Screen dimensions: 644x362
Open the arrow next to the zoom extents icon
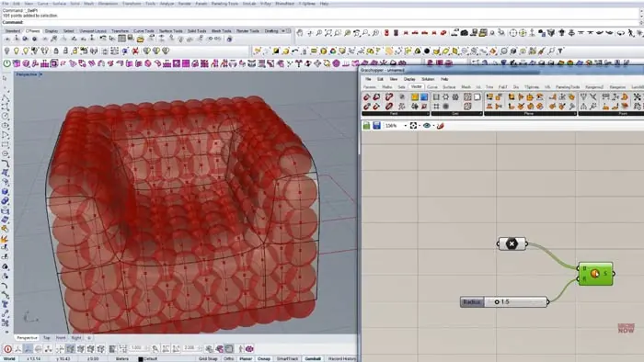pyautogui.click(x=420, y=126)
